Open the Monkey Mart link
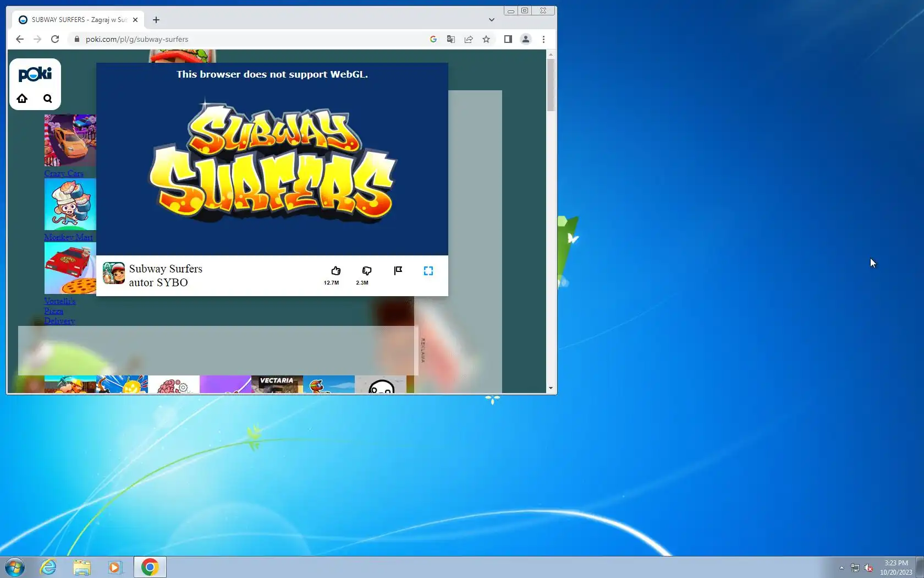 coord(68,237)
